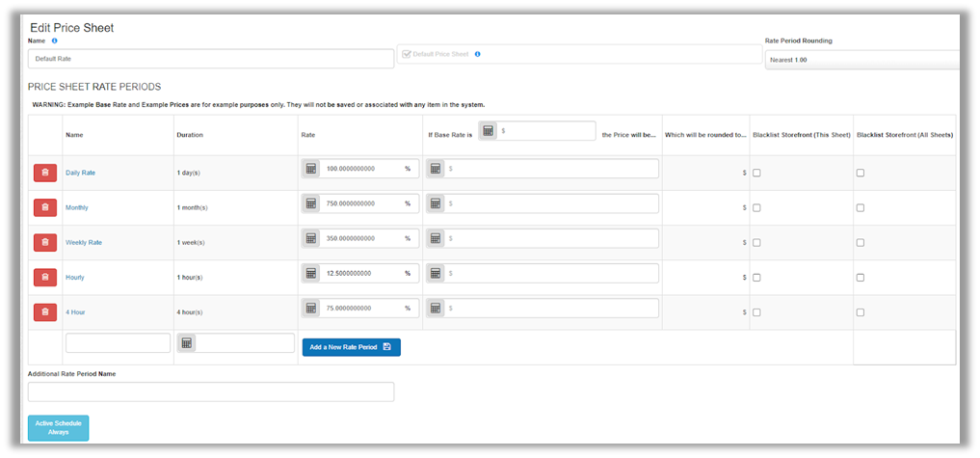Click trash icon for Monthly rate
980x458 pixels.
(45, 207)
